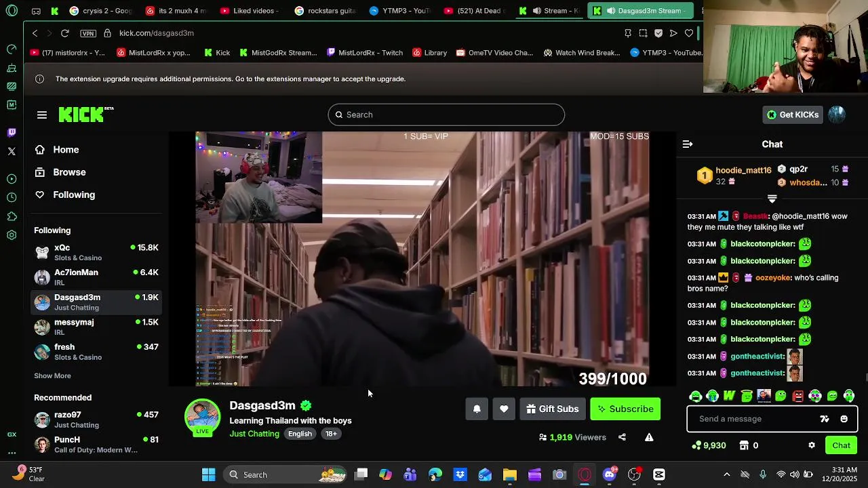Report the stream via warning icon
The image size is (868, 488).
point(649,437)
